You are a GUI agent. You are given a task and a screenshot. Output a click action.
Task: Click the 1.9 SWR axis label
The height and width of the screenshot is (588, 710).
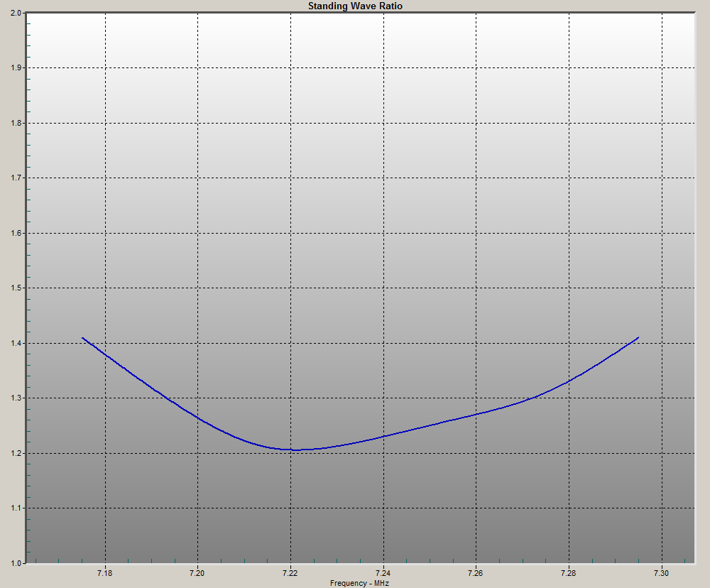coord(16,68)
